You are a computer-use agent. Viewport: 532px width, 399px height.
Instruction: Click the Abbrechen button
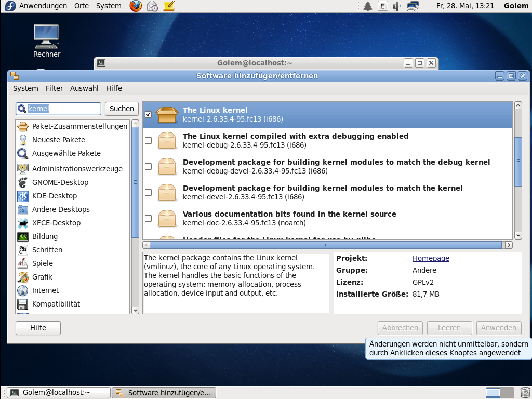click(400, 328)
